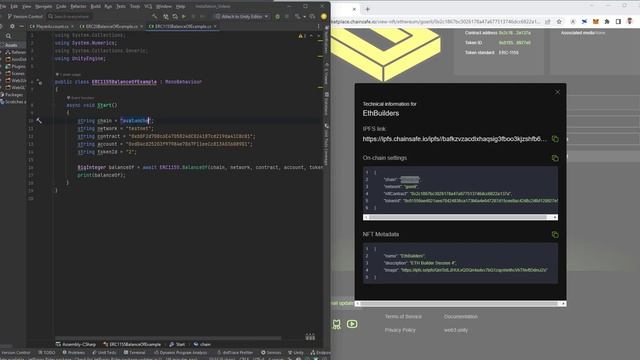
Task: Copy the On-chain settings JSON
Action: (555, 158)
